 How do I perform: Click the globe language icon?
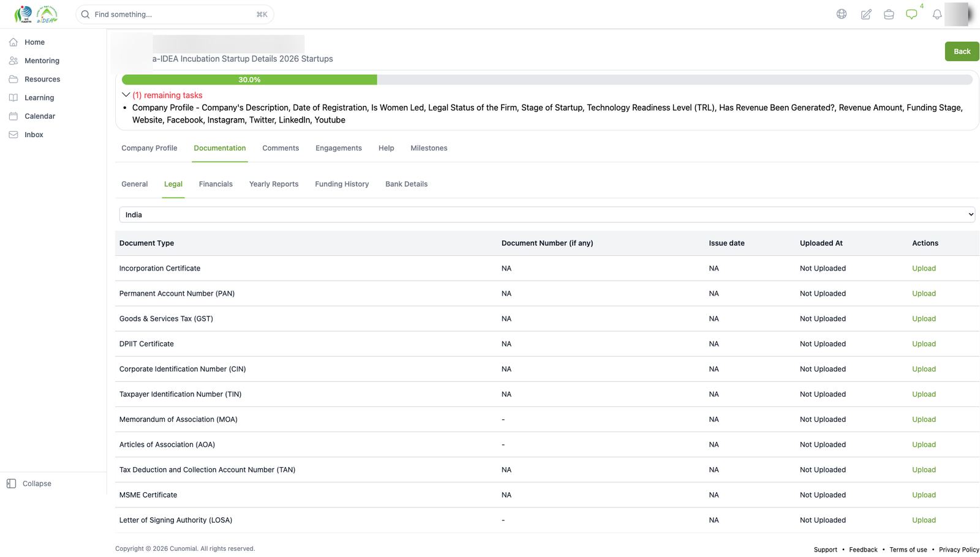[842, 14]
